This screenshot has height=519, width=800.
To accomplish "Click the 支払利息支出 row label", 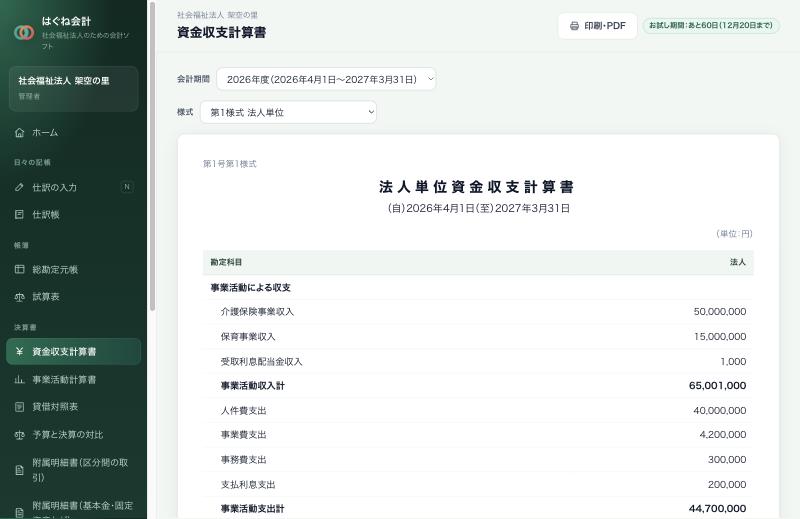I will 248,485.
